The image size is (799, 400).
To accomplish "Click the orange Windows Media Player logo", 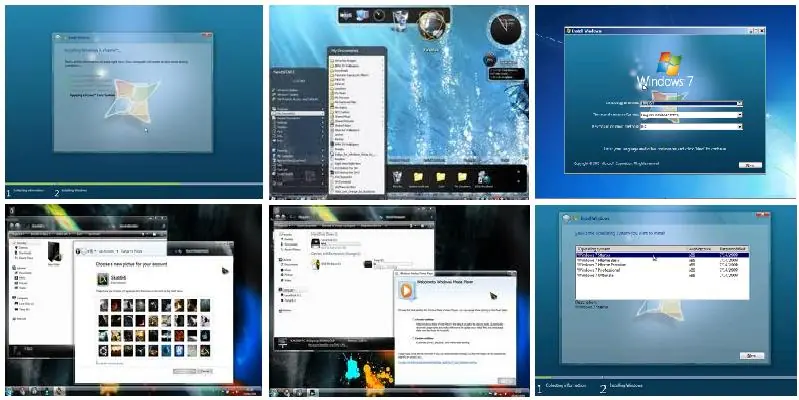I will (406, 291).
